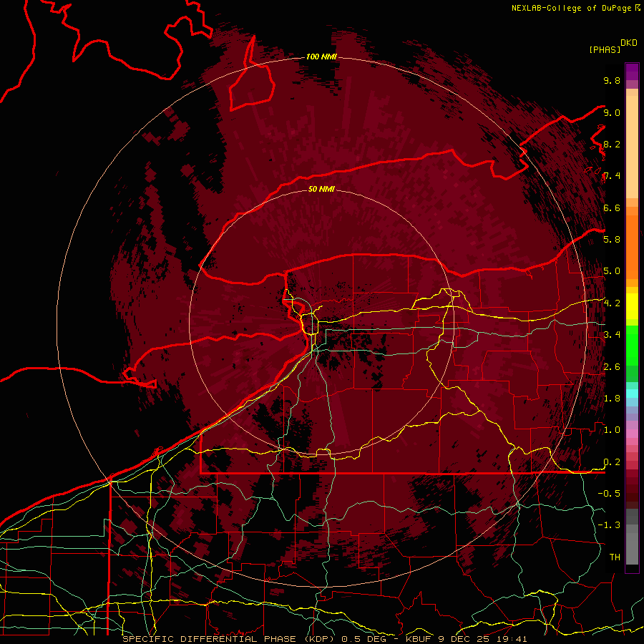Click the 9.8 legend value

coord(612,80)
